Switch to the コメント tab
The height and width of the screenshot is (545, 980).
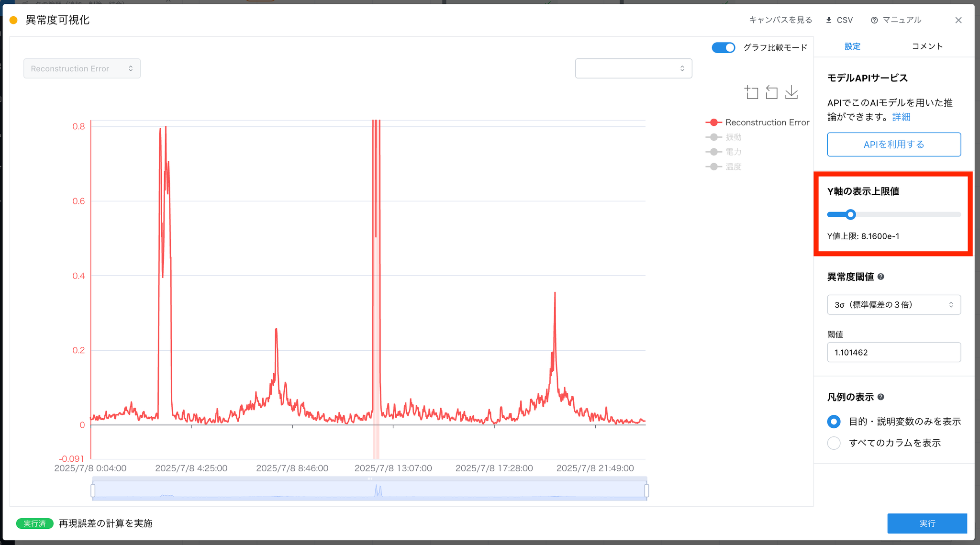(927, 46)
